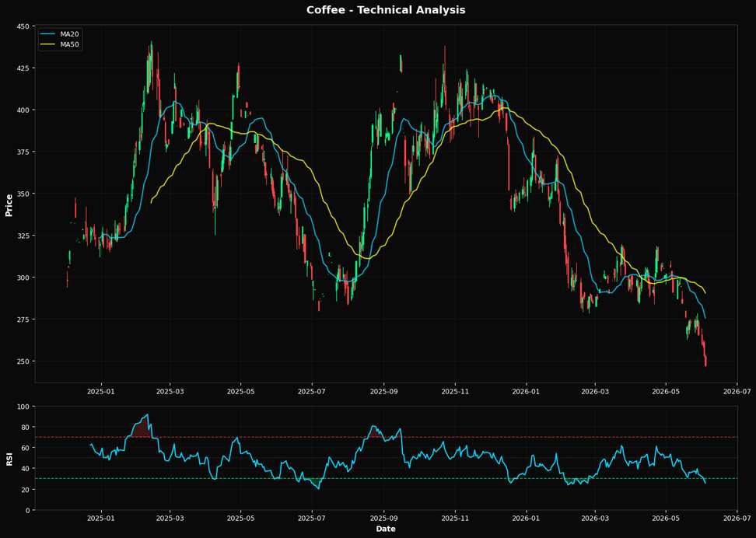Click the 2026-05 RSI panel date tick

pyautogui.click(x=666, y=519)
